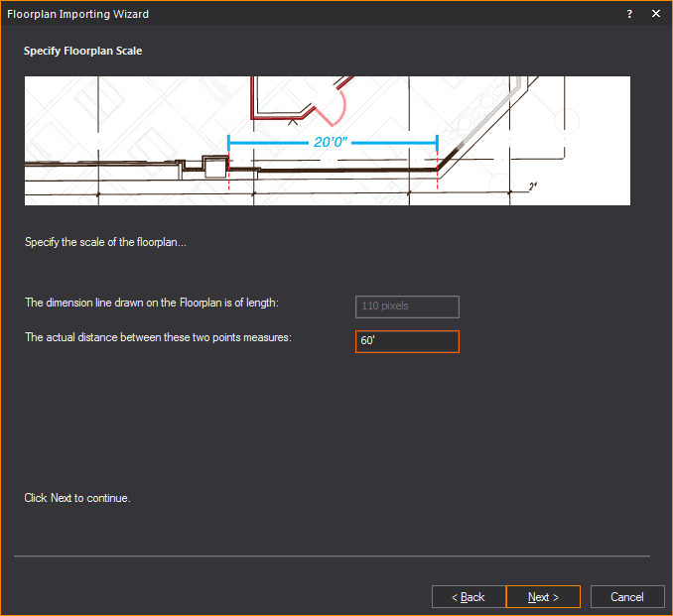Click the 'Click Next to continue' hint text
673x616 pixels.
click(77, 498)
